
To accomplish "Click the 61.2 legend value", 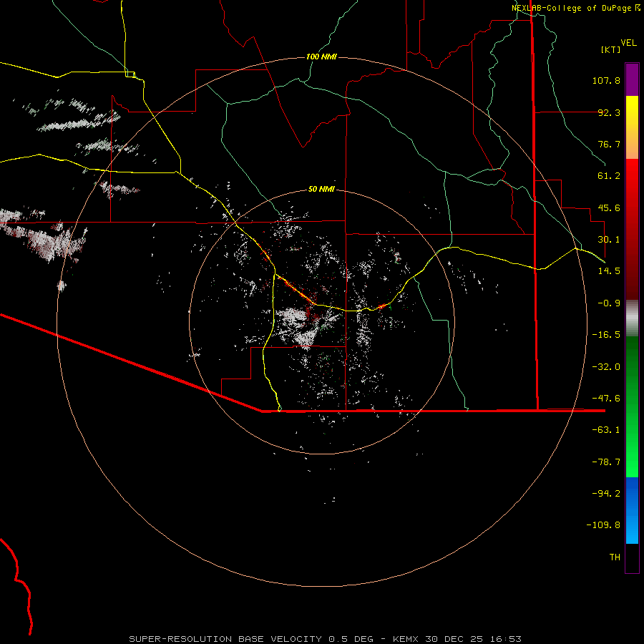I will 609,176.
